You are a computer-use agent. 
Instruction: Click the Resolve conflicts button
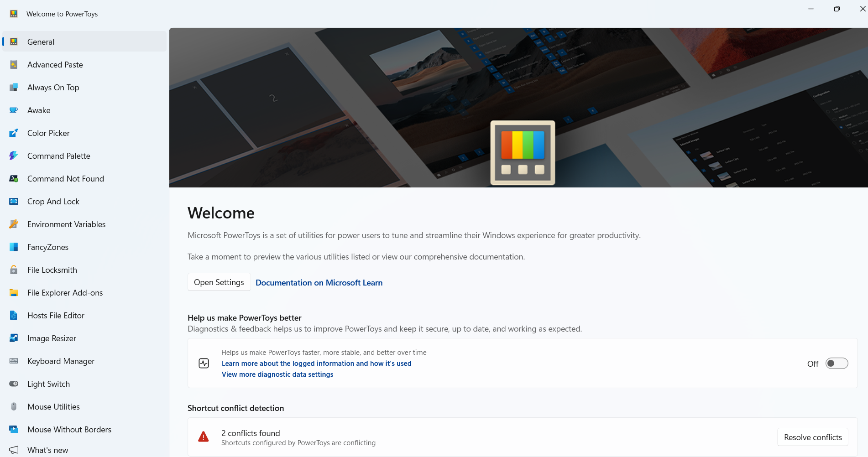click(x=813, y=437)
